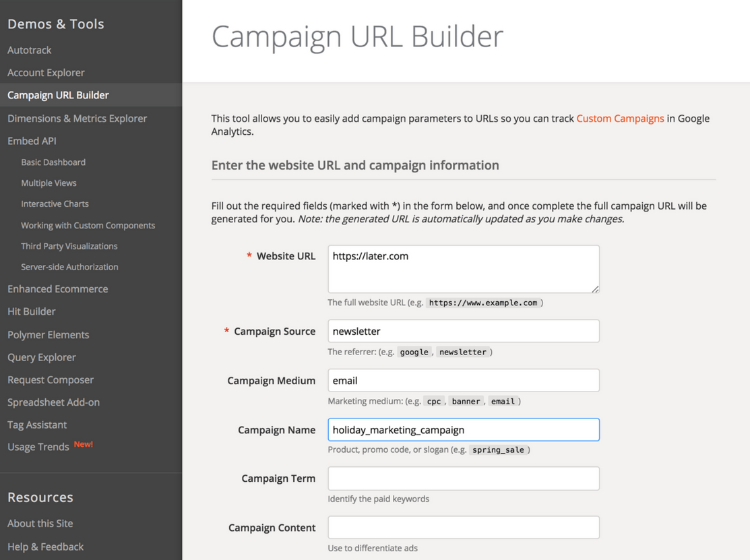Click 'Enter the website URL and campaign information' heading

[x=355, y=166]
